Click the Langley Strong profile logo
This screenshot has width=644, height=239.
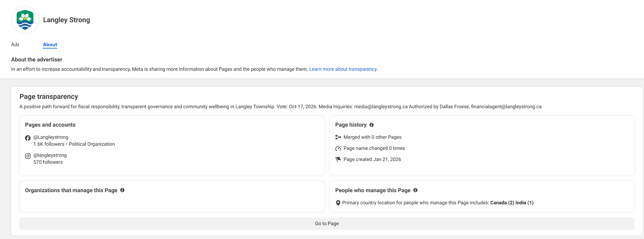25,20
